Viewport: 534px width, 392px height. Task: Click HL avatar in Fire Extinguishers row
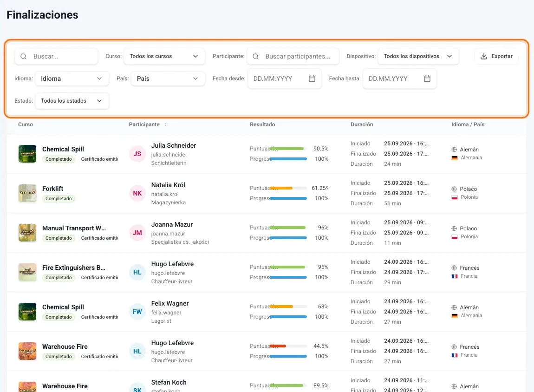(137, 273)
